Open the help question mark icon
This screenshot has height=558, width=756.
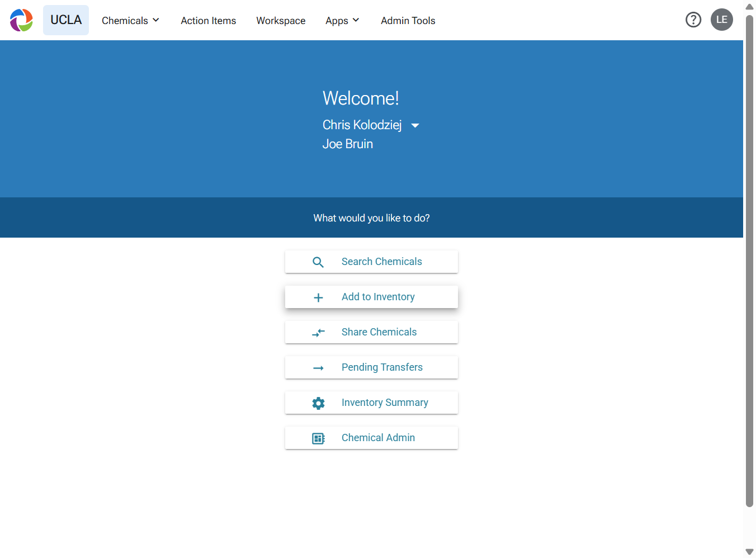pos(693,20)
